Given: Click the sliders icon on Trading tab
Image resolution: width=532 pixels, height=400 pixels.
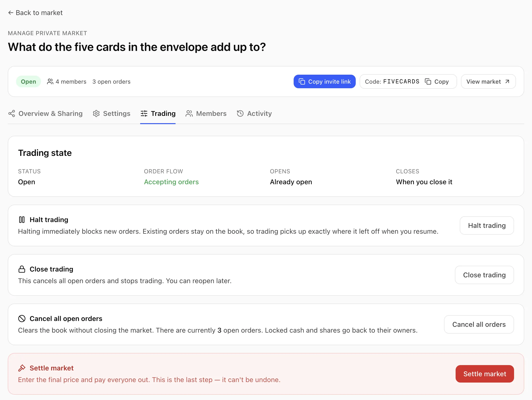Looking at the screenshot, I should tap(144, 113).
